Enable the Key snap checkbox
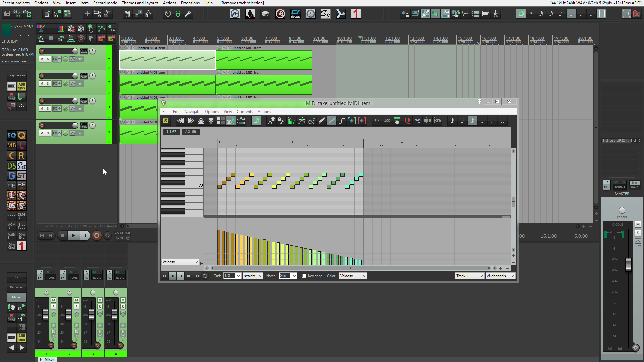Viewport: 644px width, 362px height. 304,276
